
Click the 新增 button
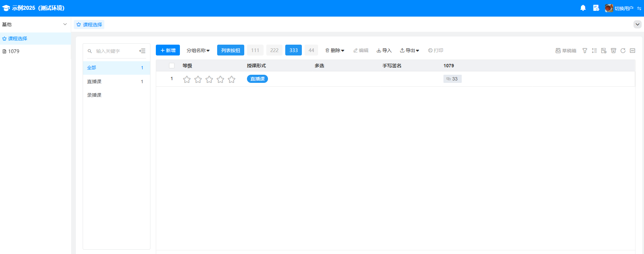[168, 50]
